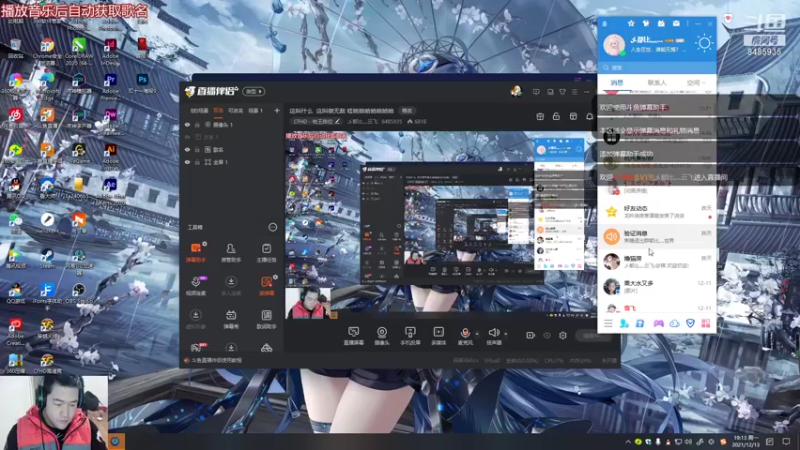The image size is (800, 450).
Task: Click the pill button beside the app logo
Action: (254, 91)
